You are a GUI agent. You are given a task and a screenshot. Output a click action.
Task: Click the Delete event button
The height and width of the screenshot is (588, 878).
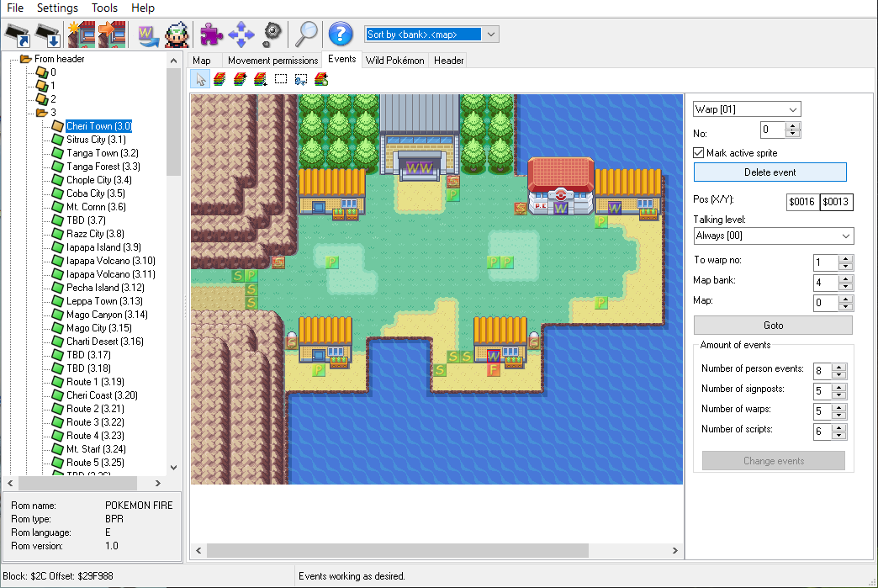[770, 172]
